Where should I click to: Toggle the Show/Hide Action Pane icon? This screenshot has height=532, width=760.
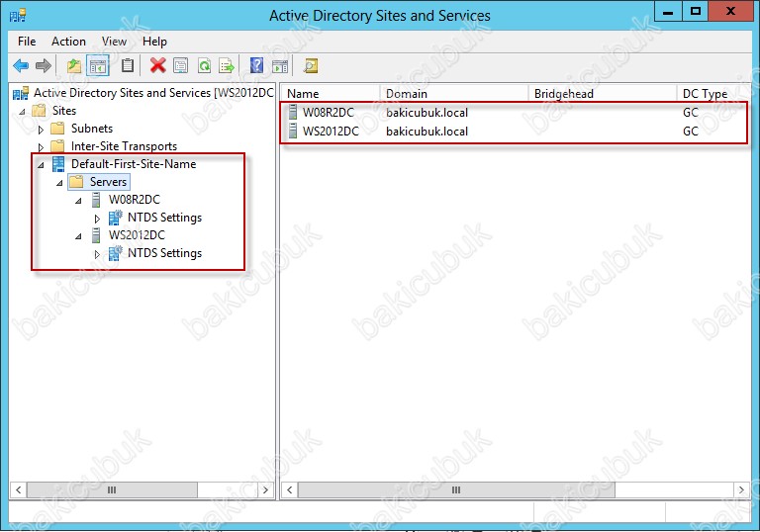[280, 65]
